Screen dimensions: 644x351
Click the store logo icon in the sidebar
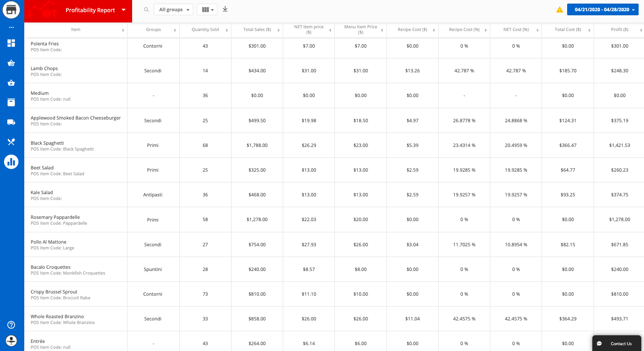coord(11,10)
